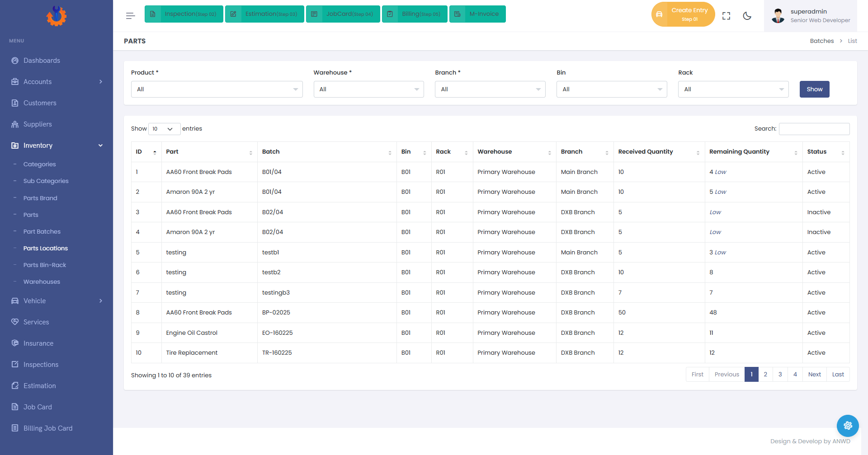Change the entries-per-page dropdown

[164, 129]
